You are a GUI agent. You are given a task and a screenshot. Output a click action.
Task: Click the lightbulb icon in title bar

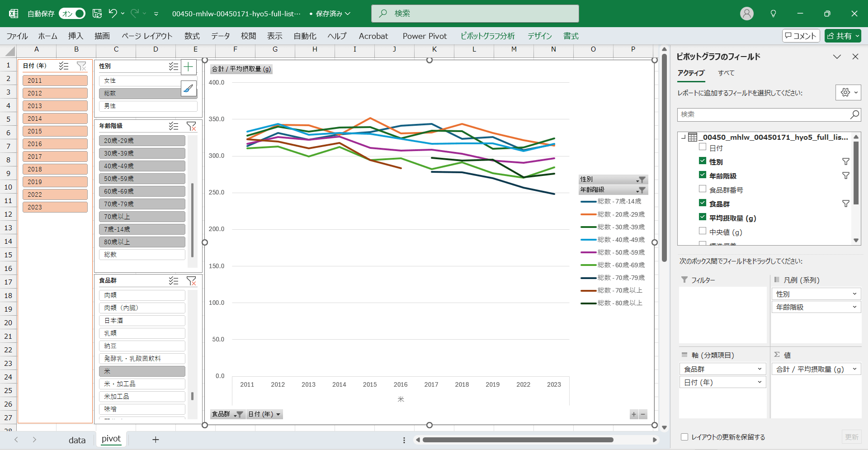click(x=773, y=14)
